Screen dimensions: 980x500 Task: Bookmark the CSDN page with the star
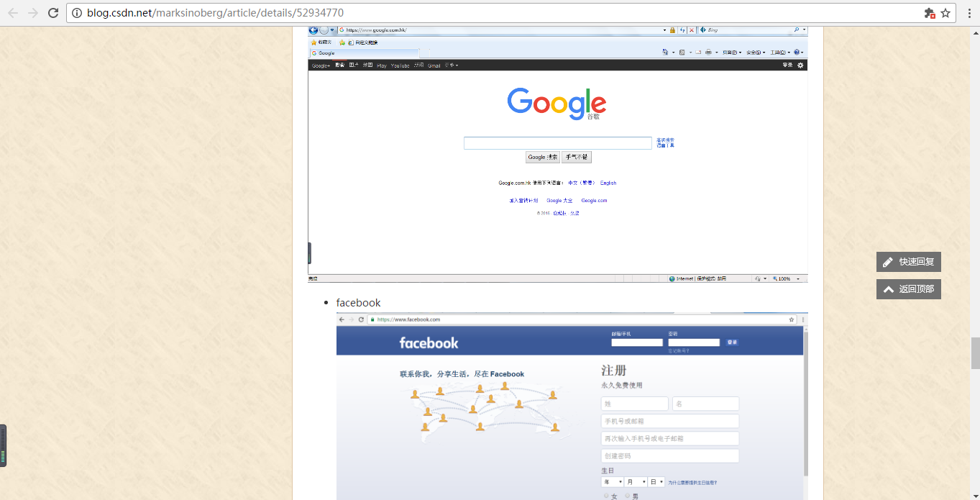click(945, 13)
